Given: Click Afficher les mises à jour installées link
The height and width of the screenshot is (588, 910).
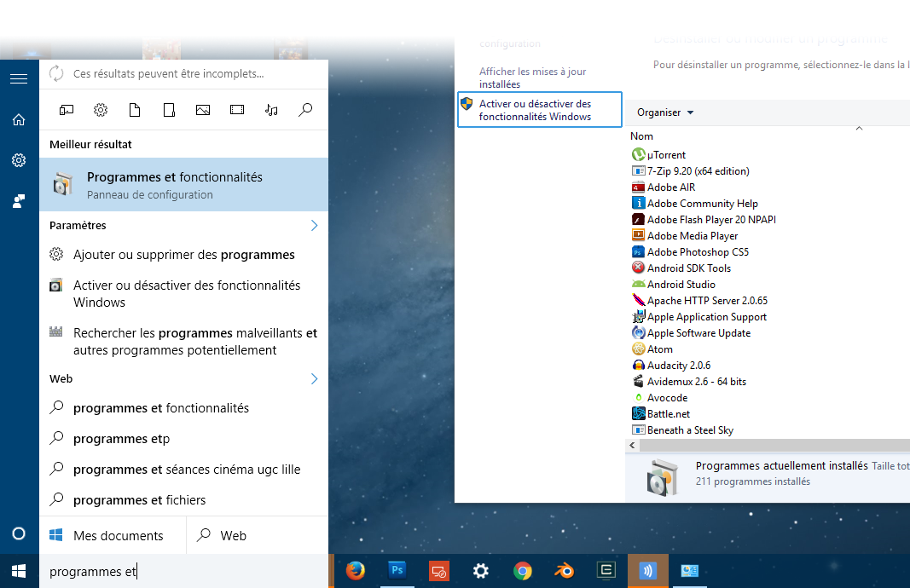Looking at the screenshot, I should [532, 78].
